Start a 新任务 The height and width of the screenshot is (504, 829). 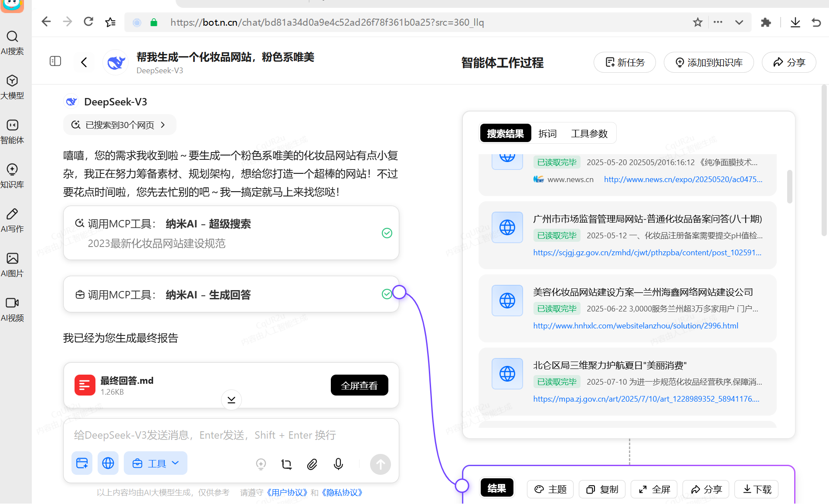click(625, 62)
